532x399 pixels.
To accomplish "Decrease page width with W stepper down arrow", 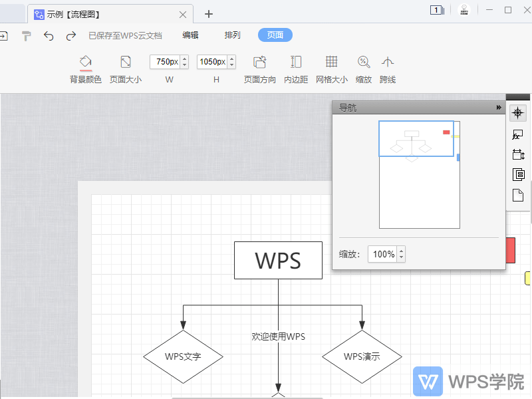I will pos(185,65).
